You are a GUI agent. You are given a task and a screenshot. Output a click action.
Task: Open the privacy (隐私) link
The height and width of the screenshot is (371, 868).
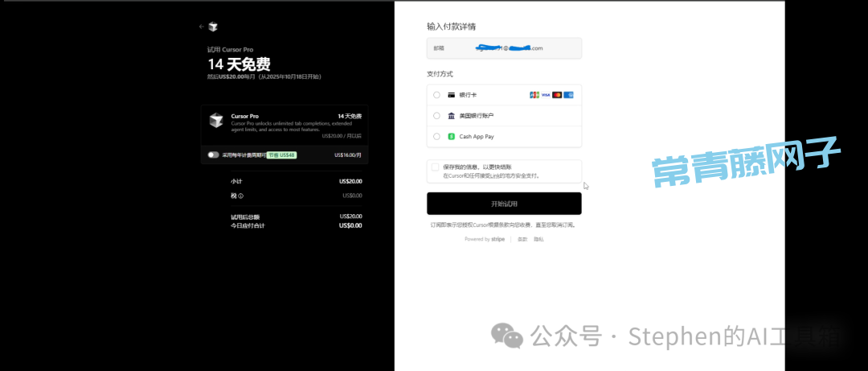[x=539, y=239]
